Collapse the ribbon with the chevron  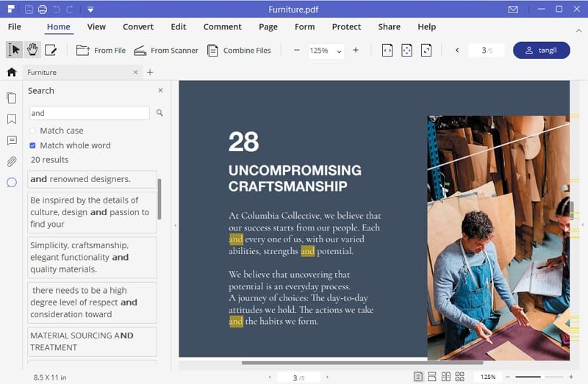point(578,31)
